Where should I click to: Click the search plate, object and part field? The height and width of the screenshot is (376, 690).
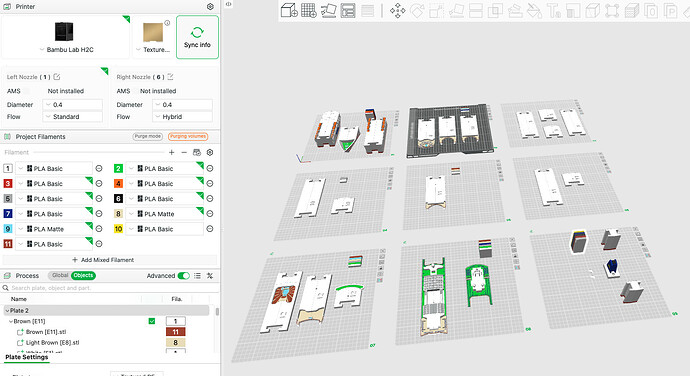click(110, 288)
